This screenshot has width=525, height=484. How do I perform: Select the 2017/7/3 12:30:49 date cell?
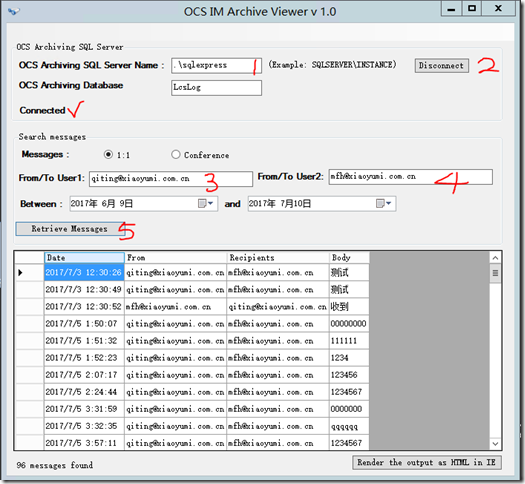pyautogui.click(x=84, y=290)
